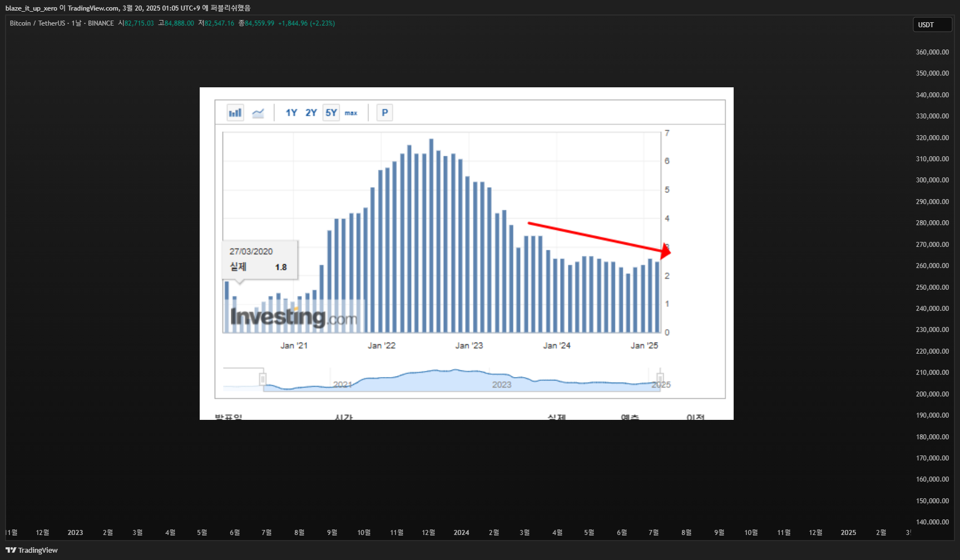This screenshot has width=960, height=560.
Task: Choose the max range option
Action: (x=351, y=113)
